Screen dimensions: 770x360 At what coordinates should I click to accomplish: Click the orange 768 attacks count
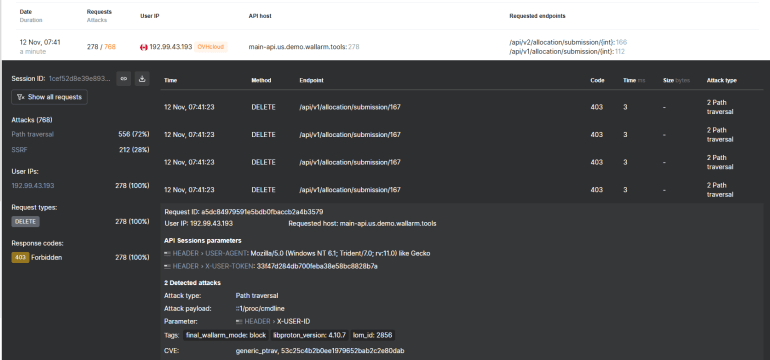(110, 47)
